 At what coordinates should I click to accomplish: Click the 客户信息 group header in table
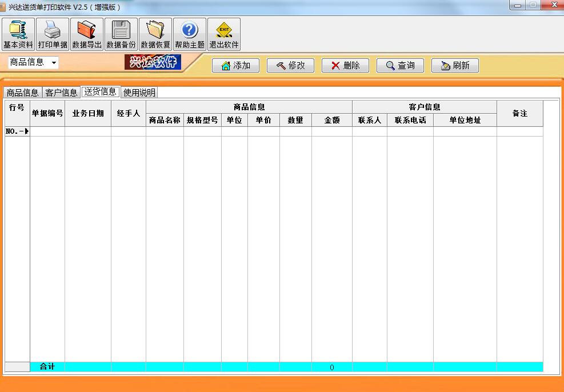tap(425, 107)
